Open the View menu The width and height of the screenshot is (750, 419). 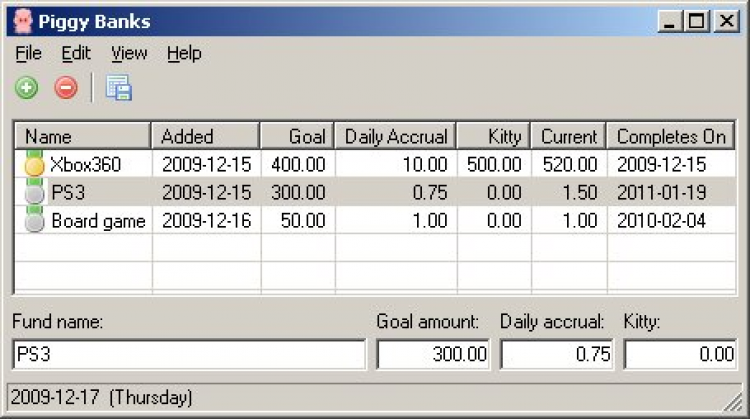pos(129,53)
